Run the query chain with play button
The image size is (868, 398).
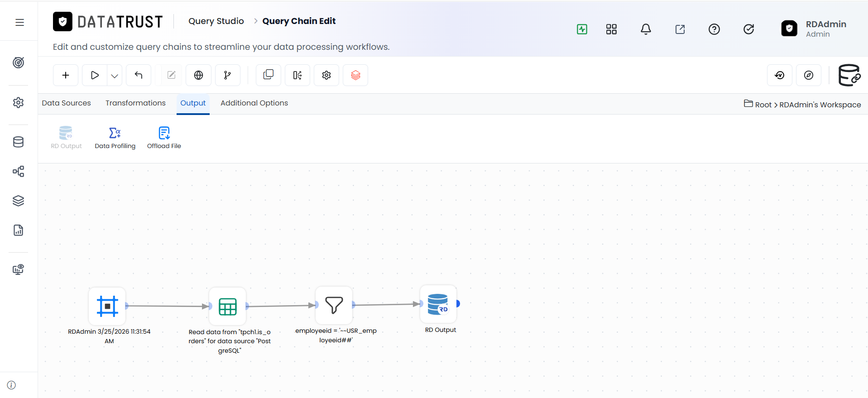pos(95,75)
